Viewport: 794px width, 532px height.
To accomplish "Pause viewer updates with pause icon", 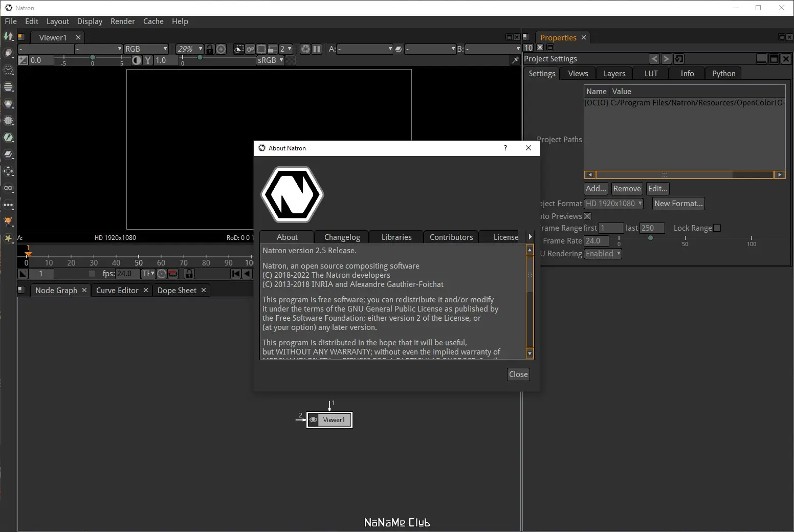I will (317, 49).
